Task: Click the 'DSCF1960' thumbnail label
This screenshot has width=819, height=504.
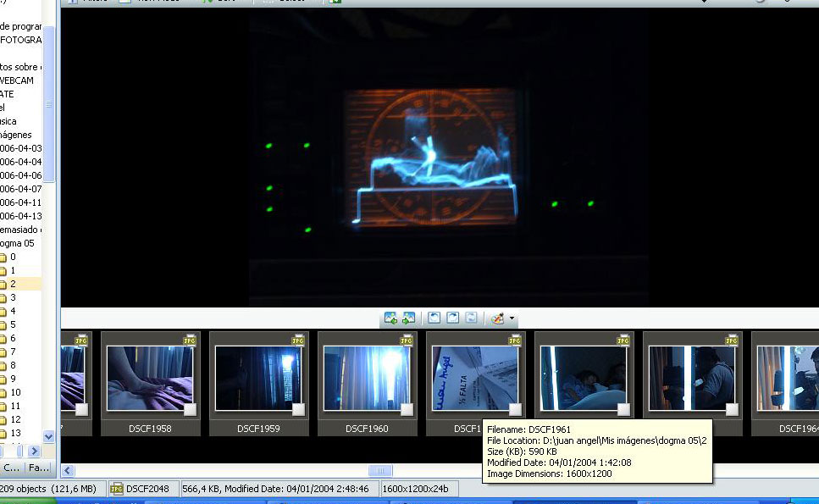Action: click(367, 429)
